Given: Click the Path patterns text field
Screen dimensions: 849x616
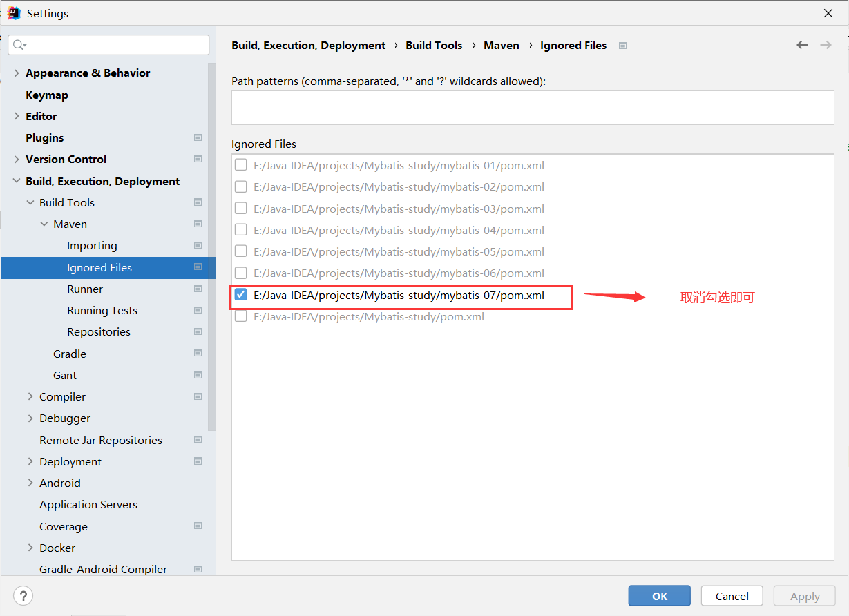Looking at the screenshot, I should coord(533,108).
